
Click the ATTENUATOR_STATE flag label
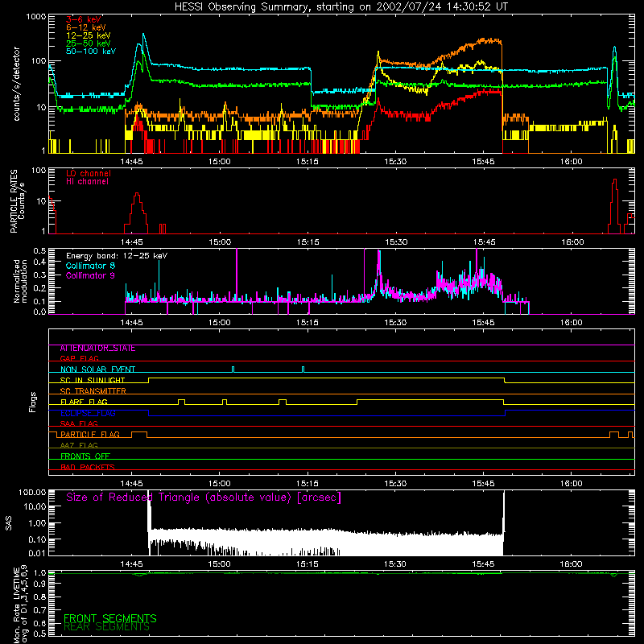[x=97, y=349]
